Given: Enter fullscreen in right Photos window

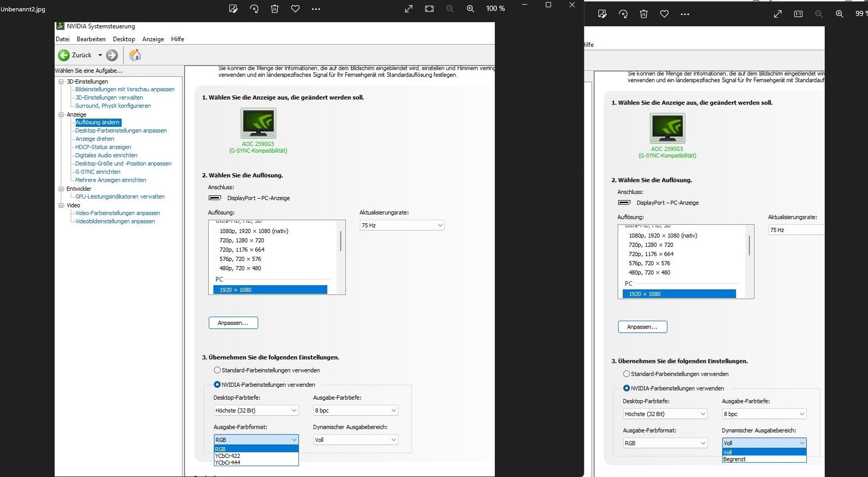Looking at the screenshot, I should tap(778, 14).
